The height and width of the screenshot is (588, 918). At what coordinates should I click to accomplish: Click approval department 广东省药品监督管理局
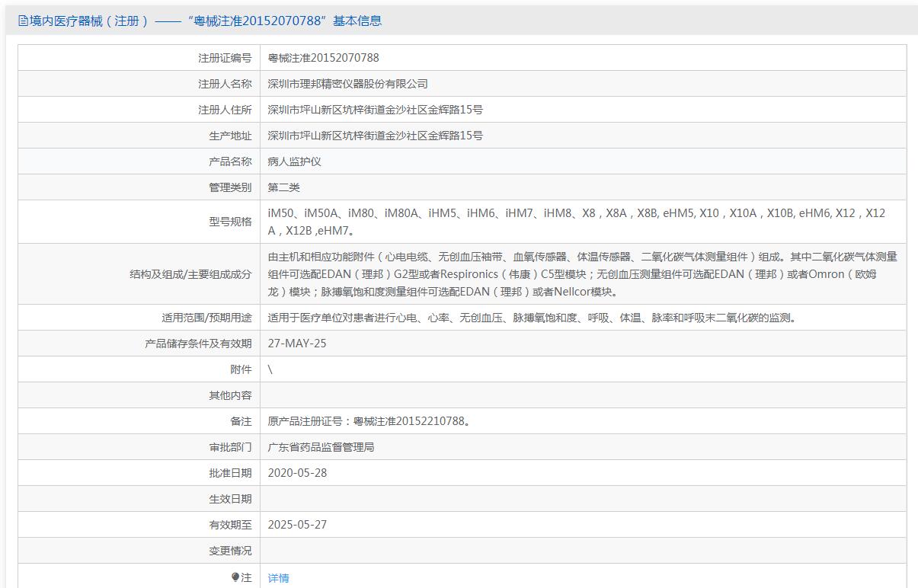[321, 447]
